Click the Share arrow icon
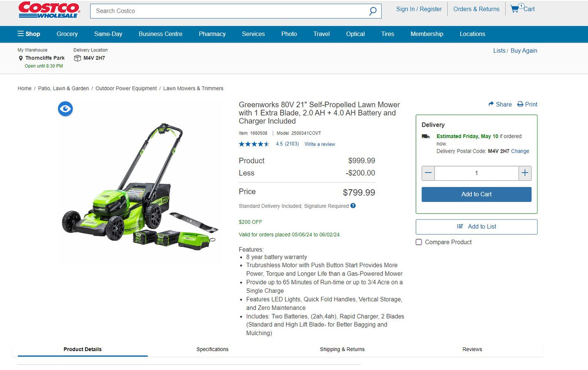The height and width of the screenshot is (370, 588). (491, 104)
